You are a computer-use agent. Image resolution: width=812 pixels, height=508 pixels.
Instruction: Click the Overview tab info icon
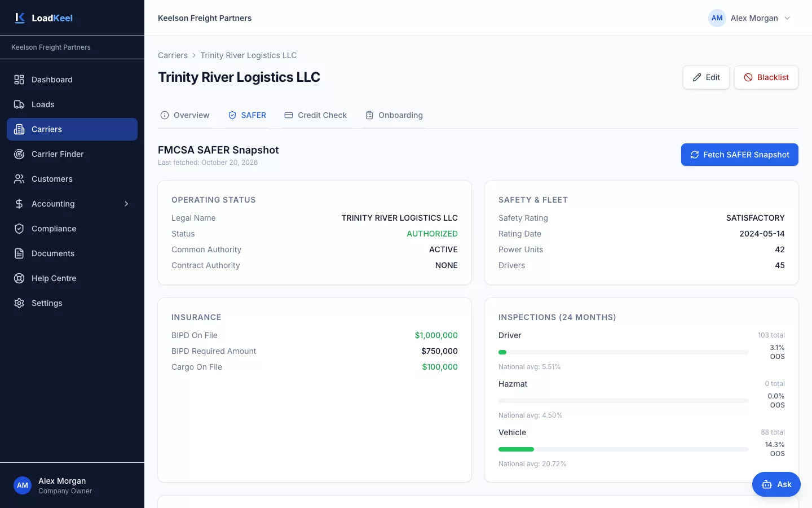click(165, 115)
